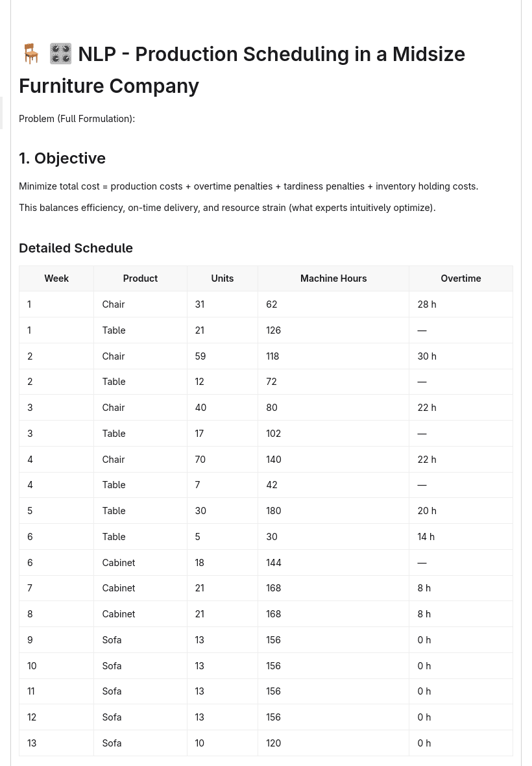The image size is (532, 766).
Task: Select the Week column header
Action: click(56, 278)
